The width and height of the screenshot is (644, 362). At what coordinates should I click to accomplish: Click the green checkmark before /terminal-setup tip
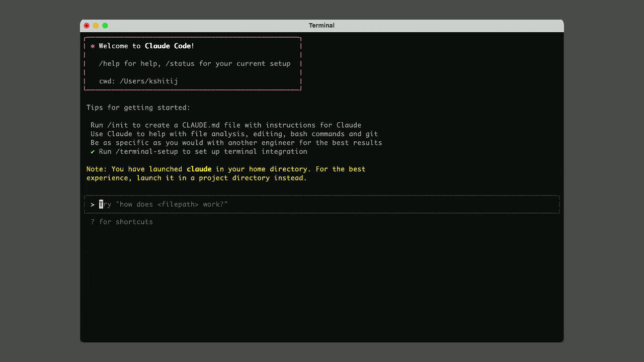coord(93,152)
